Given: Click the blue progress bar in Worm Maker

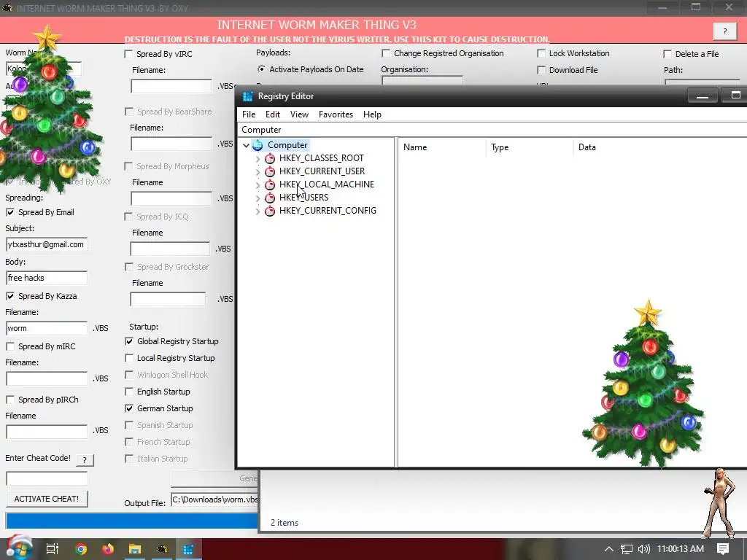Looking at the screenshot, I should [x=131, y=521].
